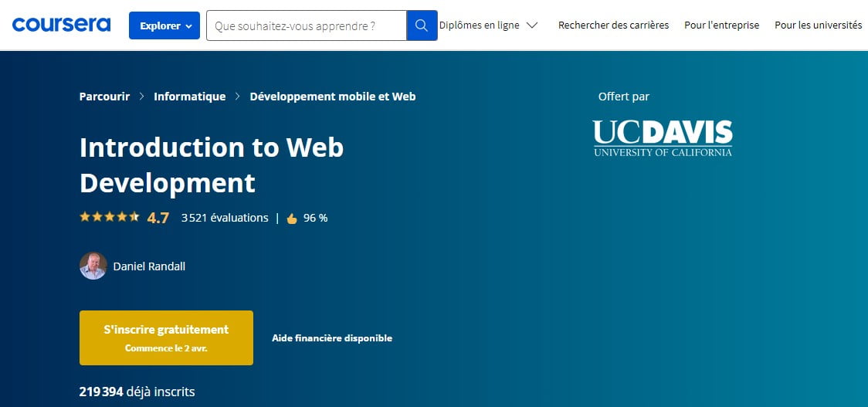Go to Développement mobile et Web breadcrumb

pyautogui.click(x=333, y=97)
